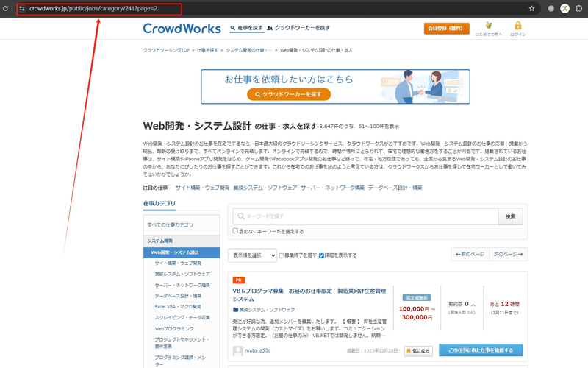
Task: Go to 前のページ previous page
Action: point(470,254)
